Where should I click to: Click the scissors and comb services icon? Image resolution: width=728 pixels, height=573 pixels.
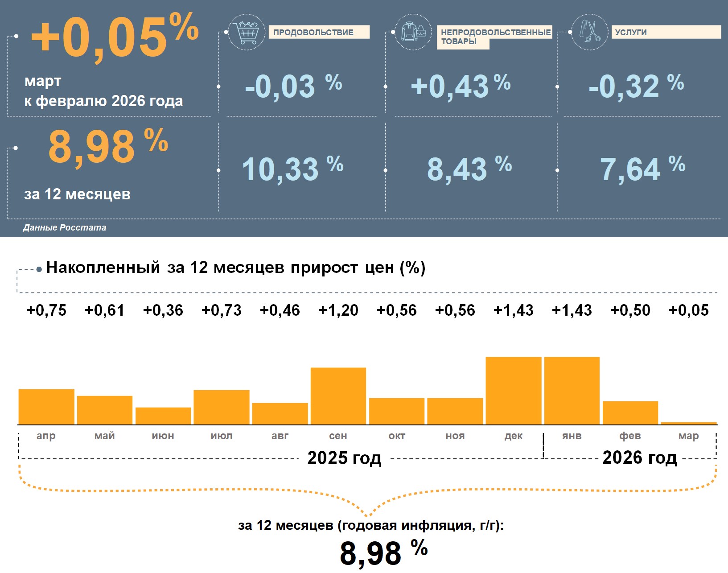(589, 32)
